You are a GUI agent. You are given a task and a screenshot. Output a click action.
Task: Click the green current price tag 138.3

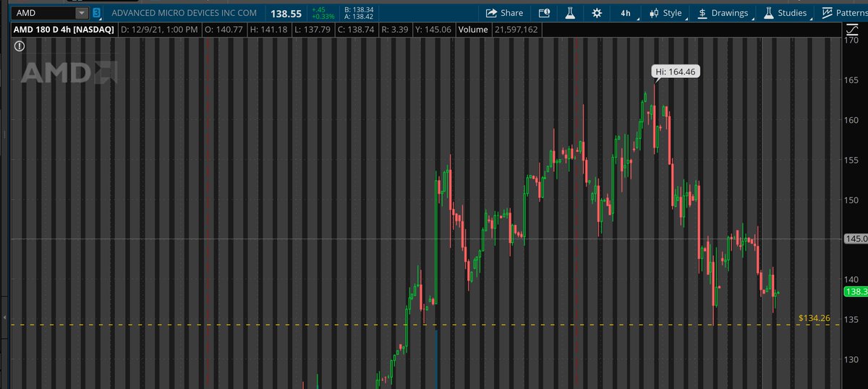point(856,291)
